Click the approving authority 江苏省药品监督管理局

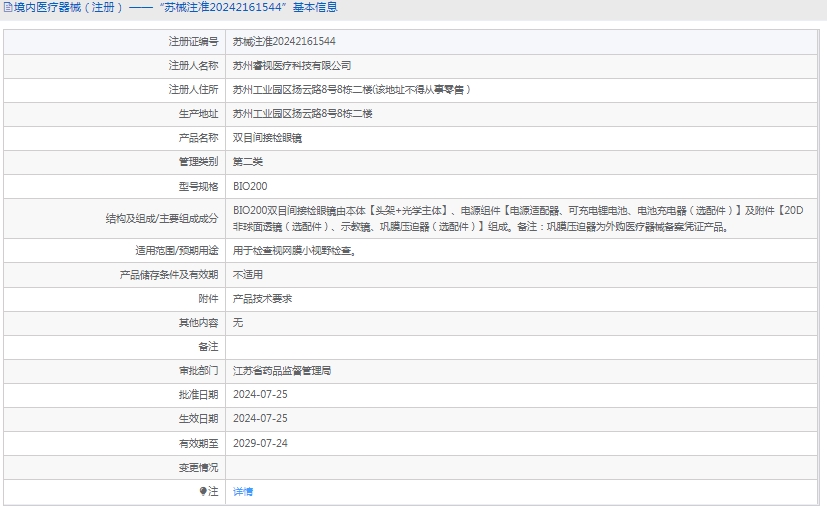282,371
